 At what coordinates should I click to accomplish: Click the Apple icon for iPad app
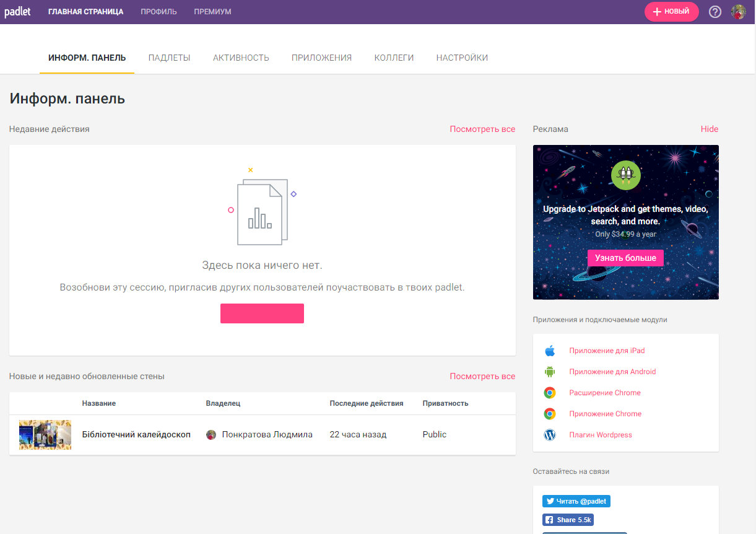[550, 351]
